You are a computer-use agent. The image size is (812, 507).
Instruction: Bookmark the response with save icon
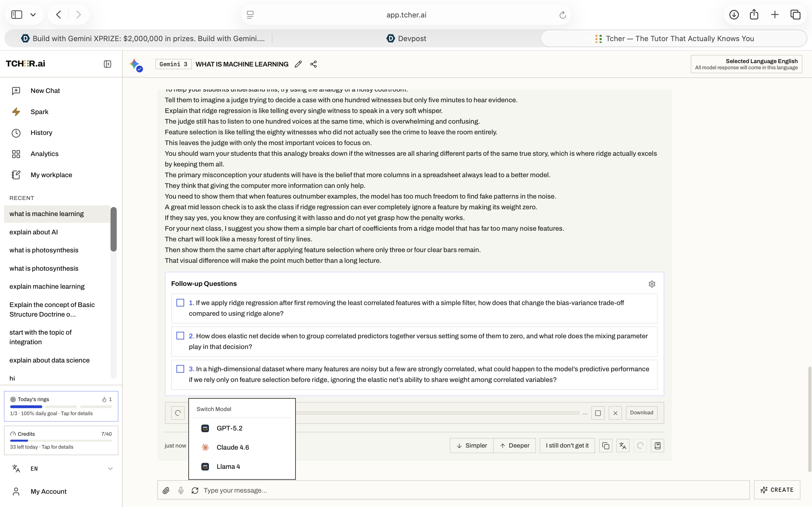[657, 446]
